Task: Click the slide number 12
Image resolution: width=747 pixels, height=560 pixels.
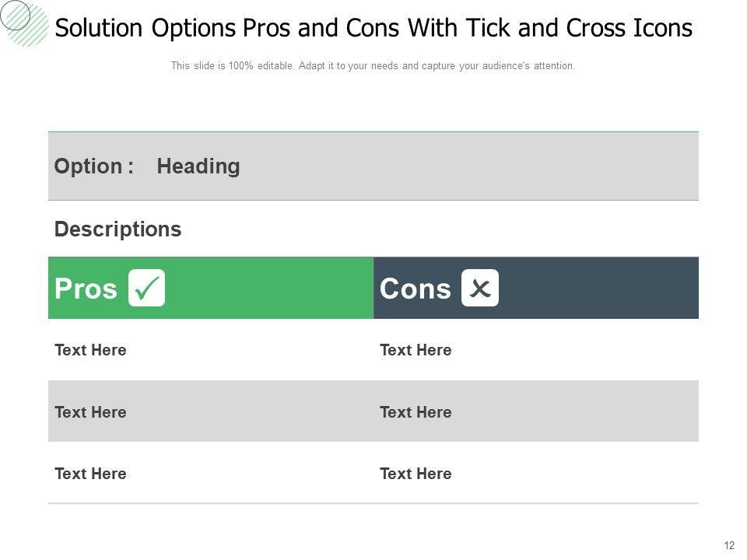Action: pos(729,545)
